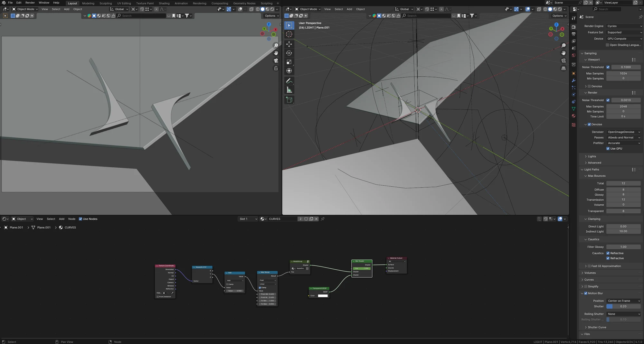
Task: Open the Node menu in node editor
Action: point(72,219)
